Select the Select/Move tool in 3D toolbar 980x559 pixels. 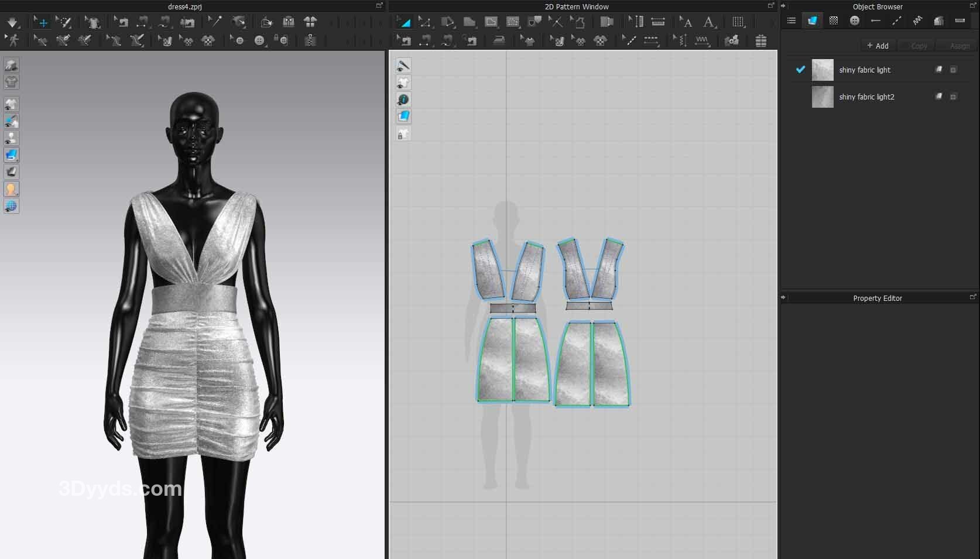[41, 23]
